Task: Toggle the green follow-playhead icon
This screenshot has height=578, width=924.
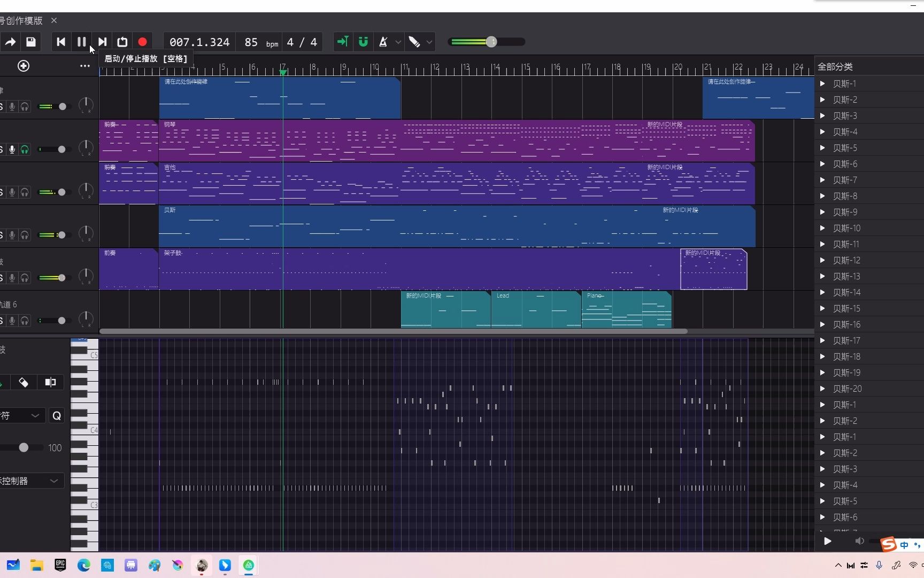Action: [x=342, y=42]
